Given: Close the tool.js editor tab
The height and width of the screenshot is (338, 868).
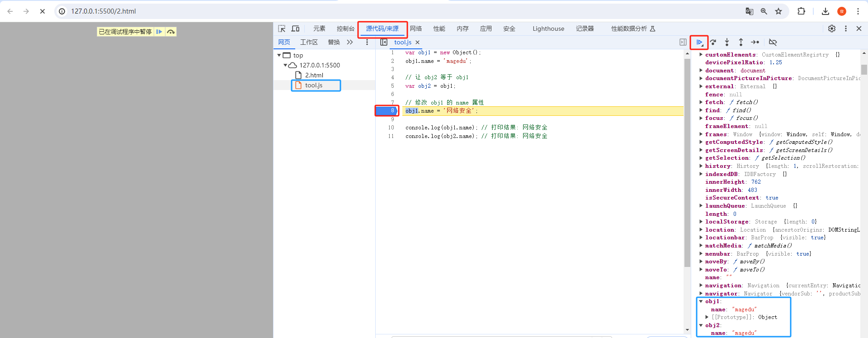Looking at the screenshot, I should (417, 42).
